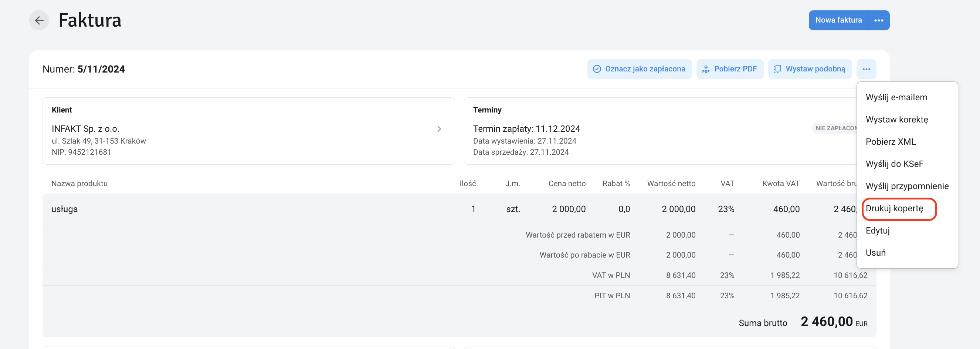Click invoice number 5/11/2024
The height and width of the screenshot is (349, 980).
click(101, 69)
